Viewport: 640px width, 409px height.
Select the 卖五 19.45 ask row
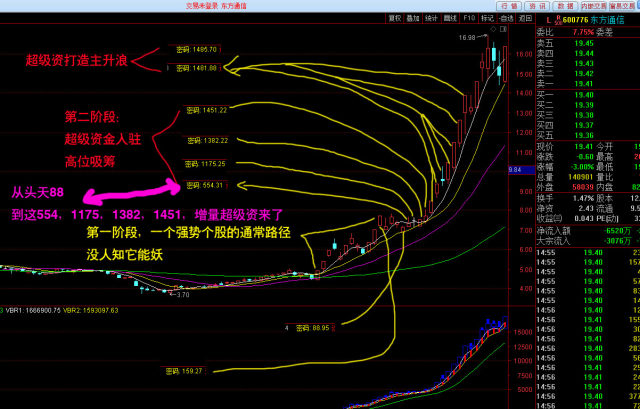(x=588, y=43)
